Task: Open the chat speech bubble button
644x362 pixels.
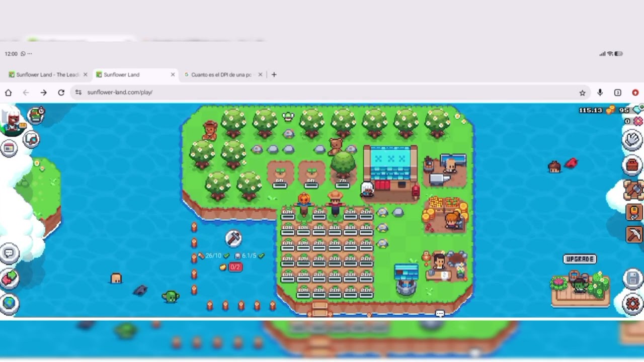Action: click(x=9, y=253)
